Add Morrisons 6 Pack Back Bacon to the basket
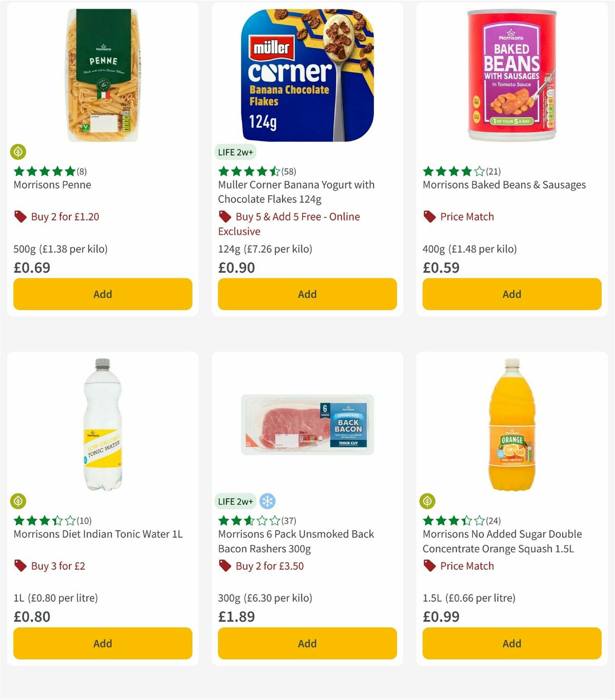 tap(307, 643)
